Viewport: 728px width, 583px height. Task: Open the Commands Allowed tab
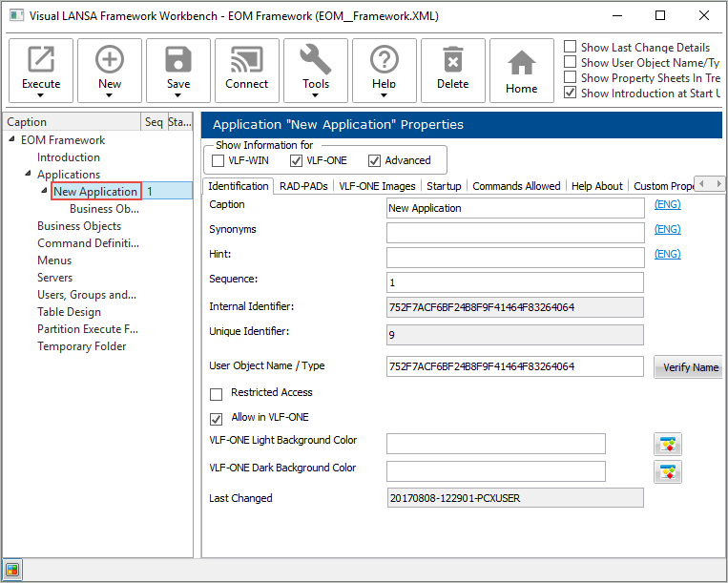516,186
